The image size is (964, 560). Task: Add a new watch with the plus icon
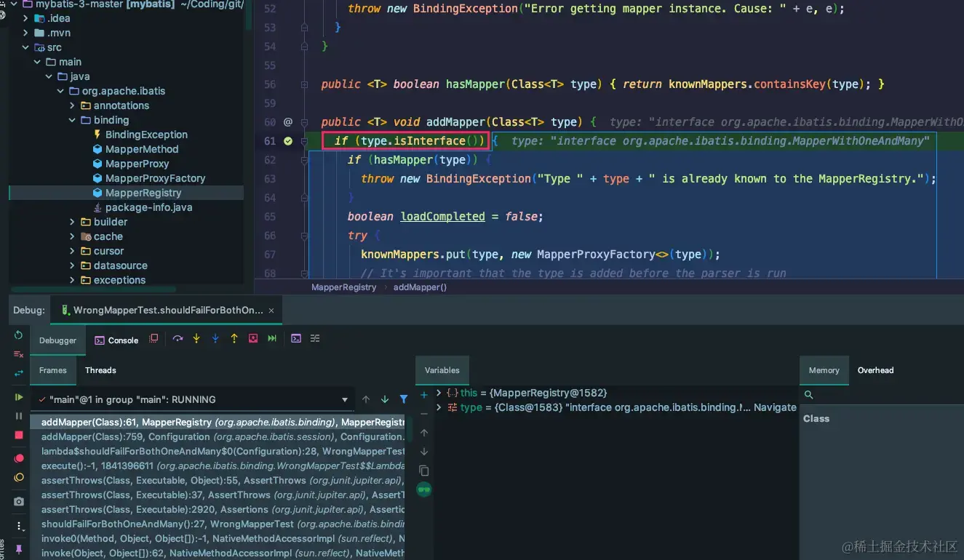[424, 395]
